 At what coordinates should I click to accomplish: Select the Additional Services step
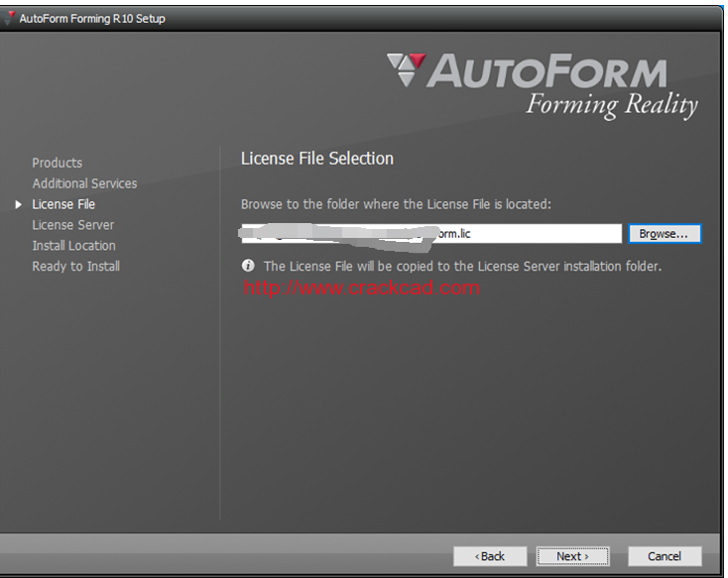click(84, 183)
